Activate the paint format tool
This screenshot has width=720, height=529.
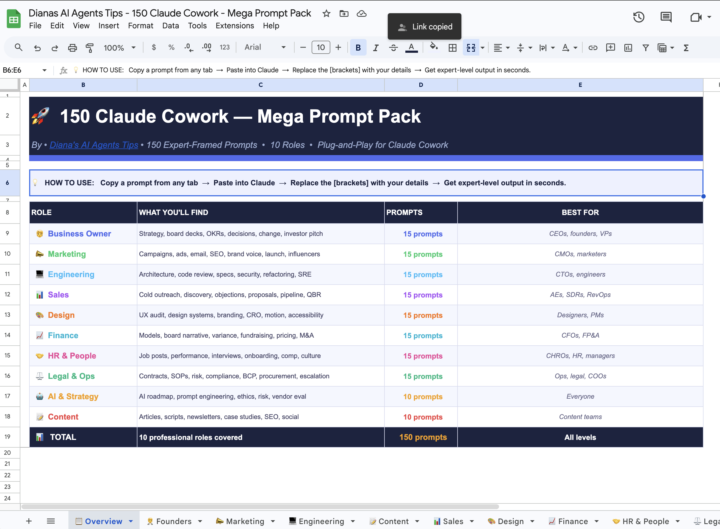tap(90, 48)
